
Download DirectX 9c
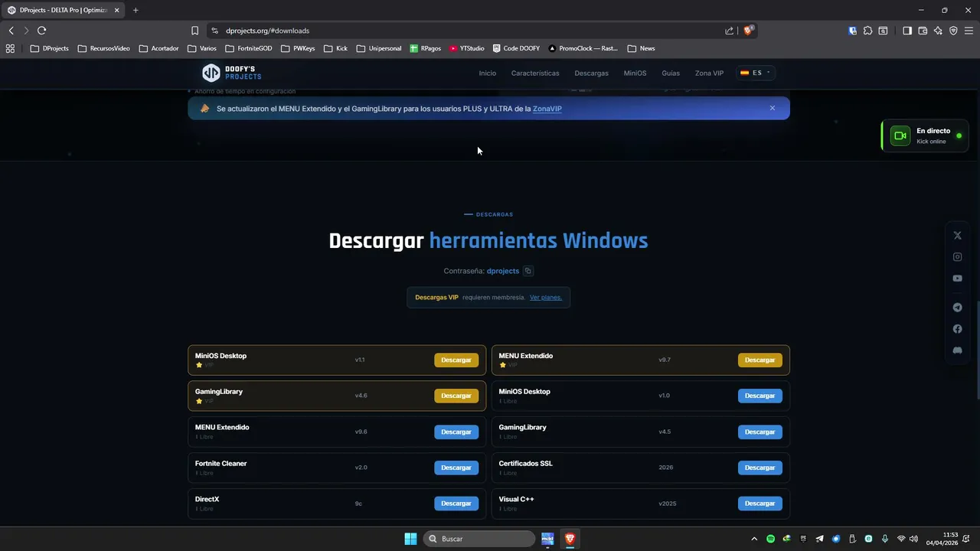[x=456, y=504]
